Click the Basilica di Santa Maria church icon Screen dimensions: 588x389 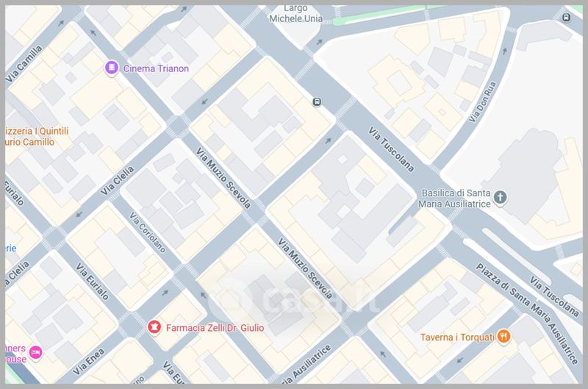(x=500, y=198)
